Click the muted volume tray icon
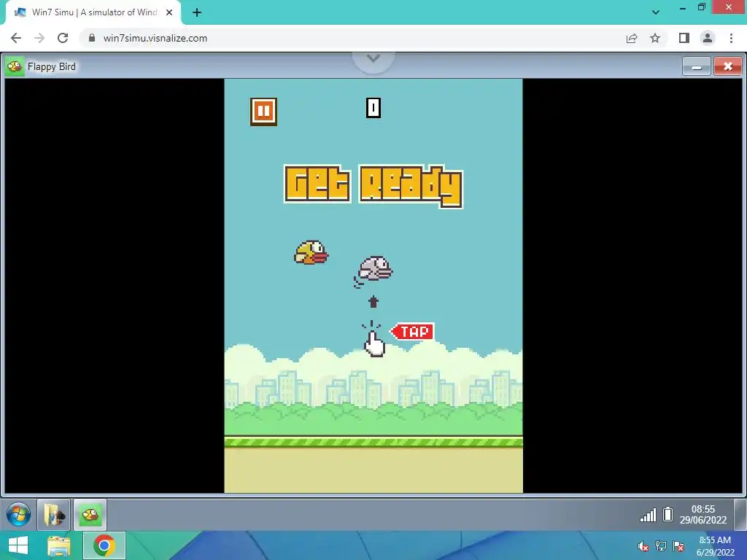Viewport: 747px width, 560px height. (643, 546)
